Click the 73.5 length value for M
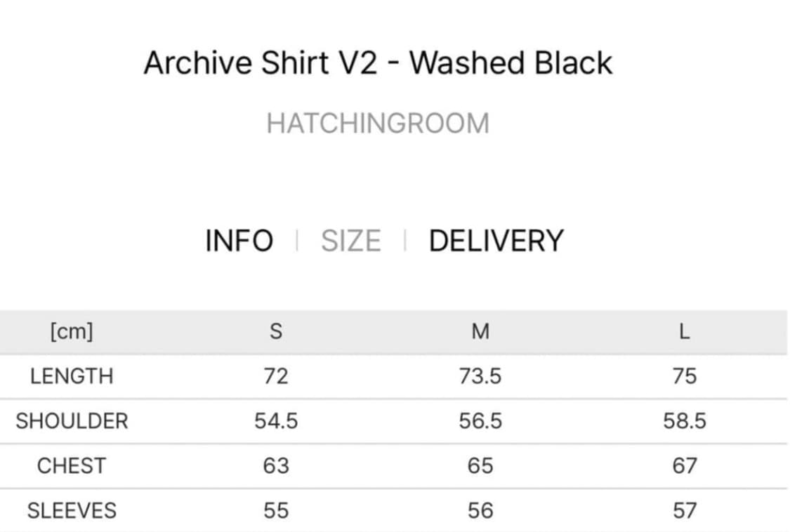Image resolution: width=790 pixels, height=532 pixels. pyautogui.click(x=480, y=376)
